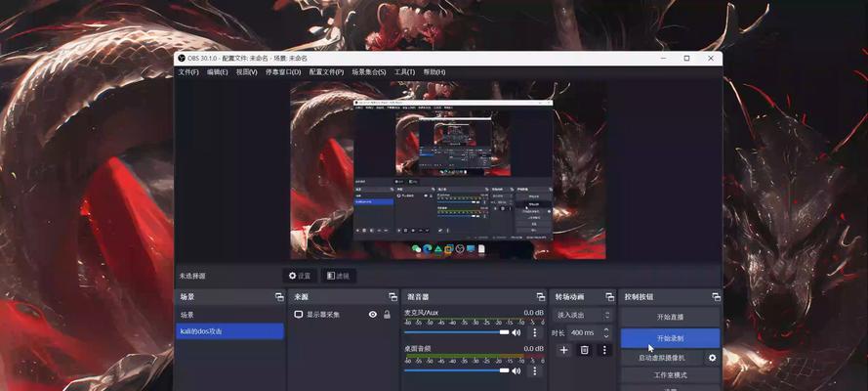Add a new transition with the plus icon

[x=563, y=350]
